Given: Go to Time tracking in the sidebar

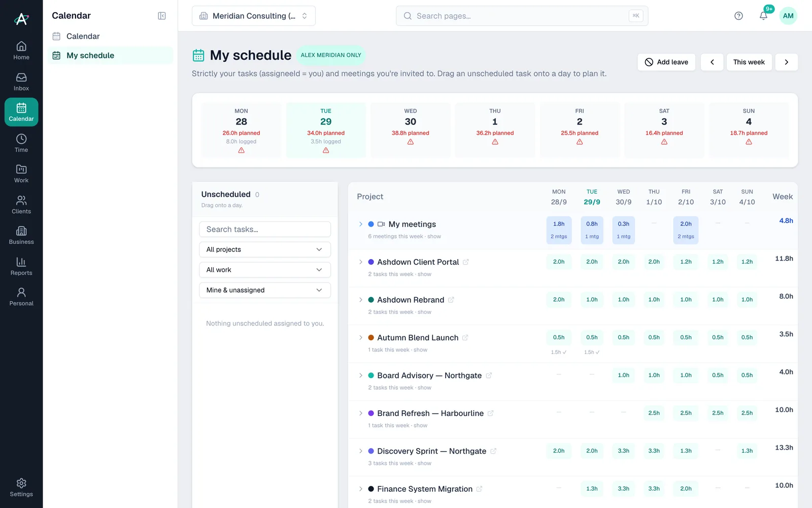Looking at the screenshot, I should [21, 143].
